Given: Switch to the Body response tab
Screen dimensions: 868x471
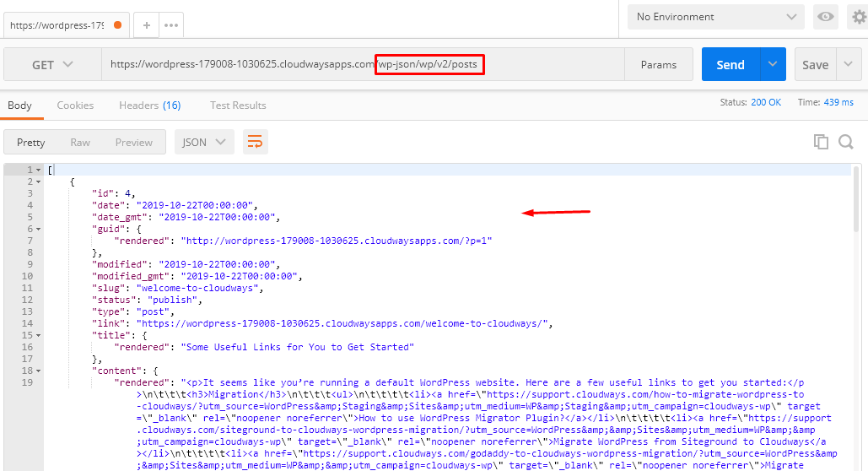Looking at the screenshot, I should coord(20,106).
